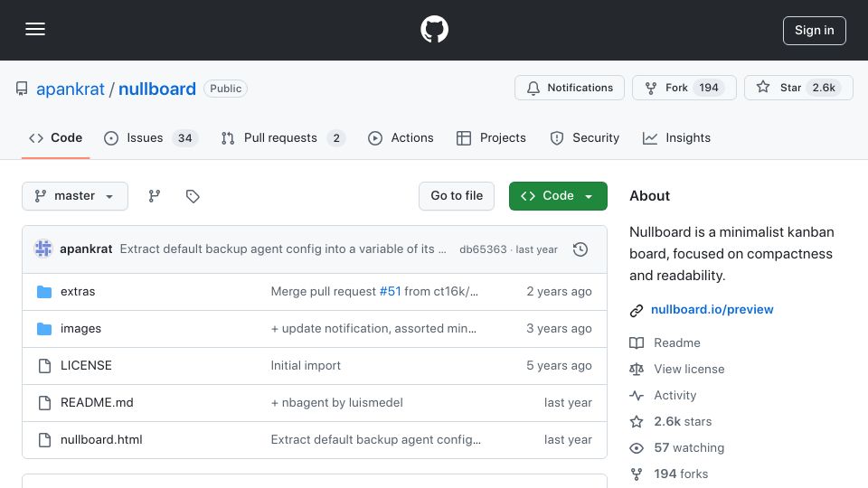Open the nullboard.html file
The height and width of the screenshot is (488, 868).
(101, 440)
